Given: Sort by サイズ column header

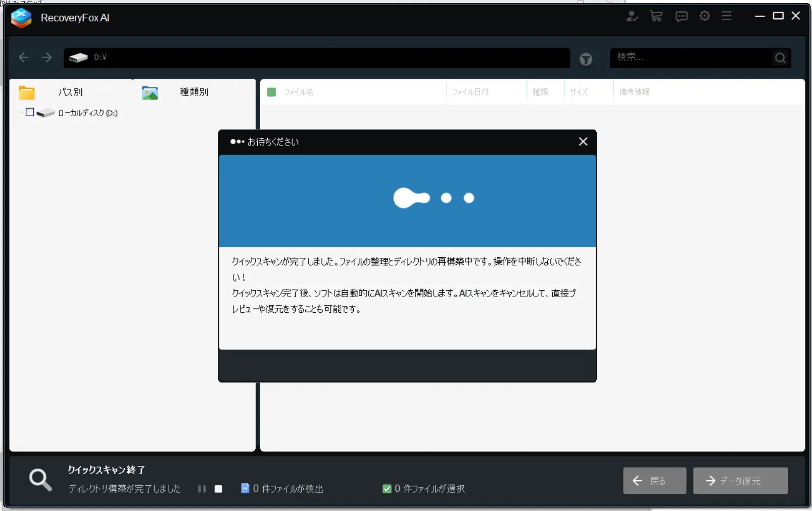Looking at the screenshot, I should pyautogui.click(x=579, y=92).
